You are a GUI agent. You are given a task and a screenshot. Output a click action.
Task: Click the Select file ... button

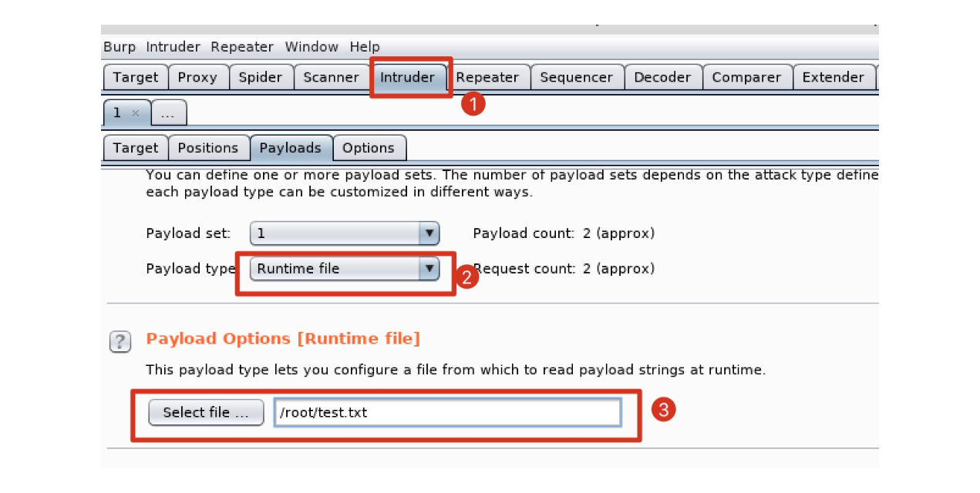[x=207, y=412]
